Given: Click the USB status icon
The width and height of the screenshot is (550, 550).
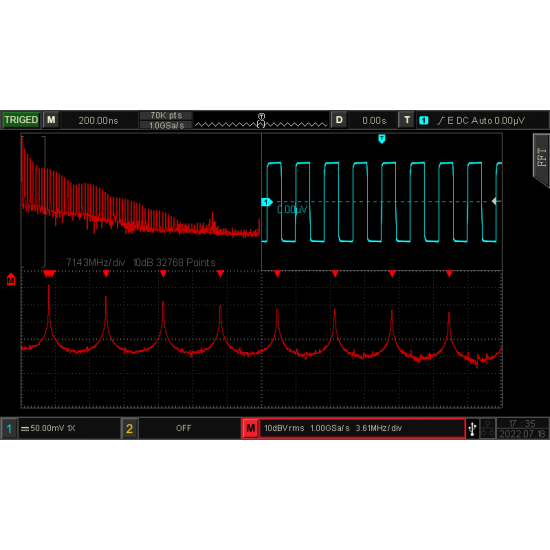Looking at the screenshot, I should (x=472, y=428).
